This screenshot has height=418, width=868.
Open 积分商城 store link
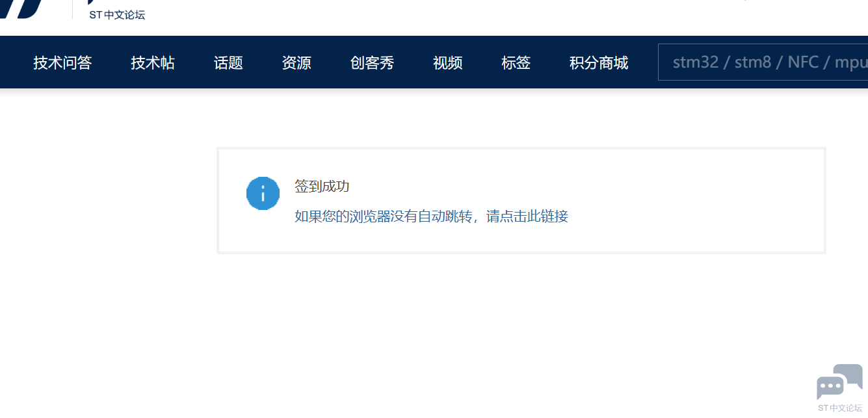pyautogui.click(x=599, y=62)
